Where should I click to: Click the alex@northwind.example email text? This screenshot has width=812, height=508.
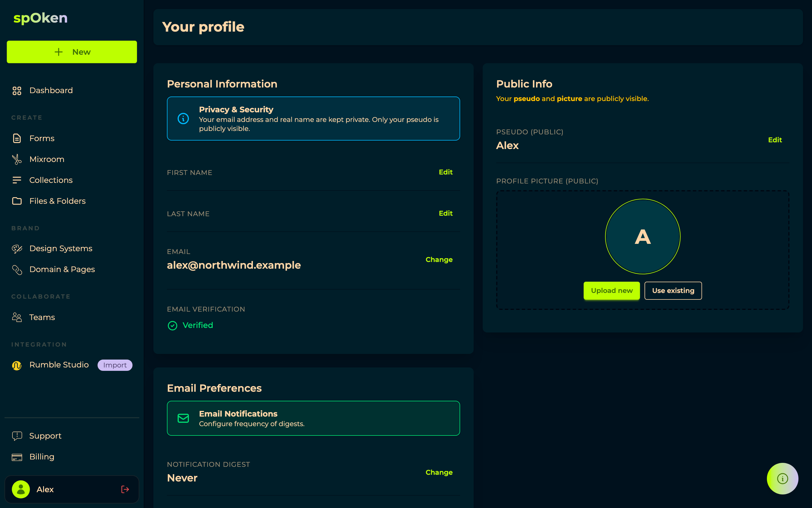click(x=234, y=265)
